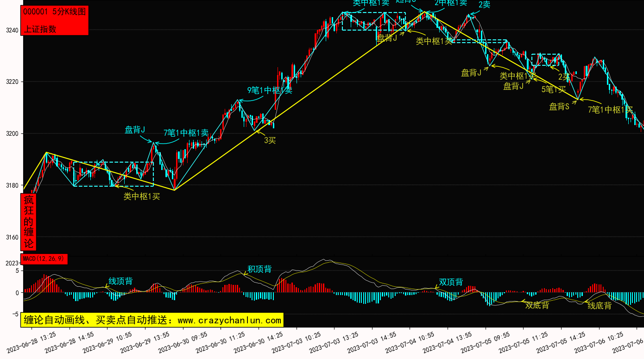
Task: Select the 3买 buy point marker
Action: coord(270,140)
